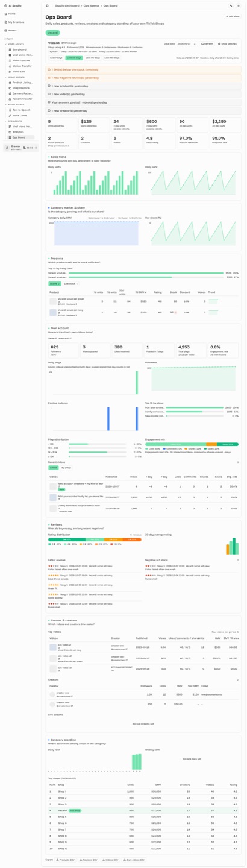Open the Image Replica agent
This screenshot has width=247, height=868.
point(20,88)
